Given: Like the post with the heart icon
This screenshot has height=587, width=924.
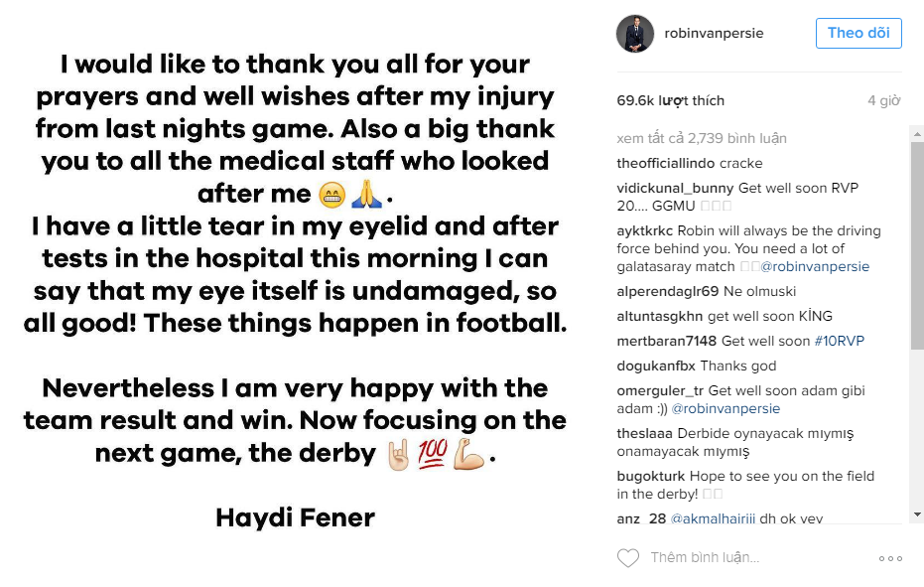Looking at the screenshot, I should [628, 558].
